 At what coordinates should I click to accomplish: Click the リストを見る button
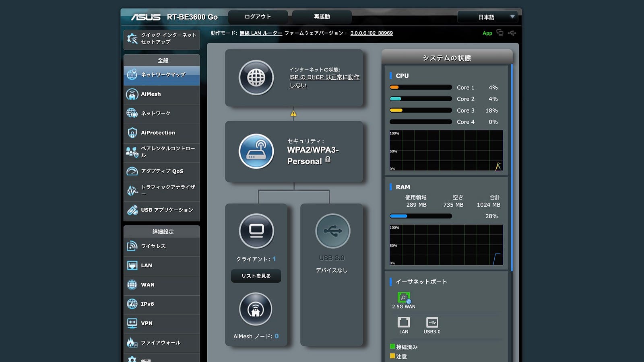pos(256,276)
